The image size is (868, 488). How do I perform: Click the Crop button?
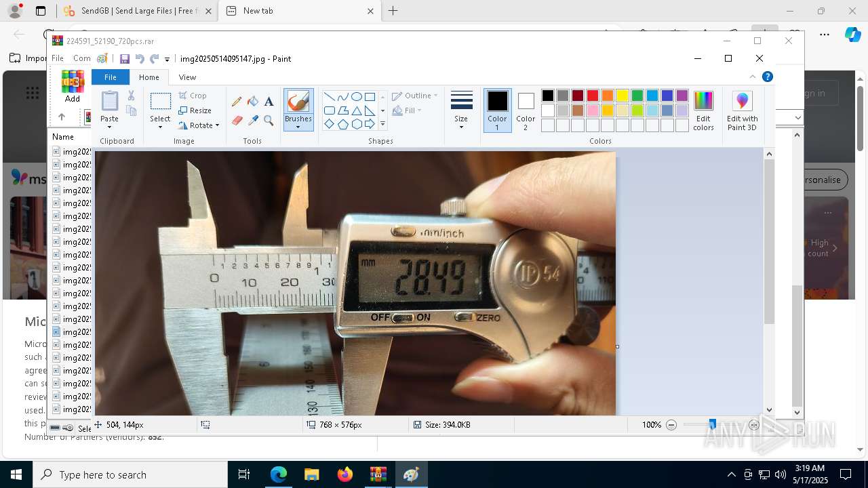(x=193, y=96)
